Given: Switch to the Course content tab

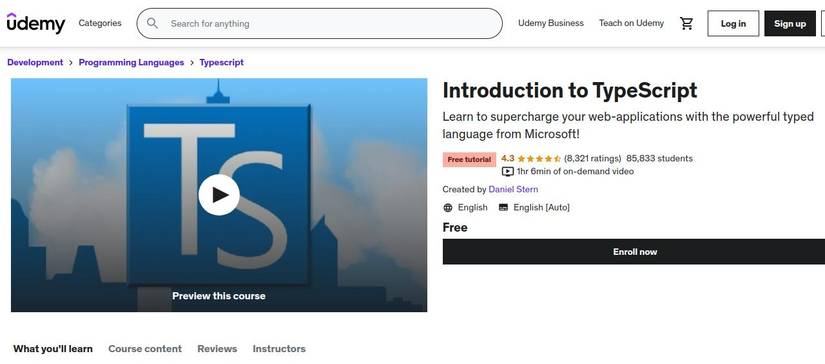Looking at the screenshot, I should click(145, 349).
